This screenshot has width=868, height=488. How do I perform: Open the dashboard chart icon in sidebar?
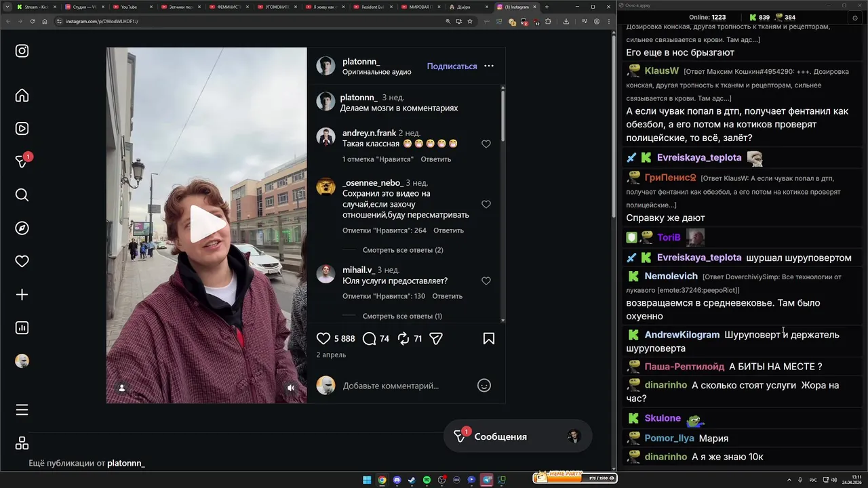22,328
